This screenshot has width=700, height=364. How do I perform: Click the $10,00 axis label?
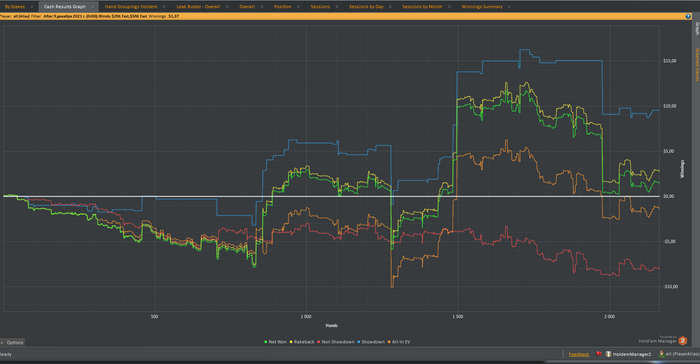click(x=670, y=106)
